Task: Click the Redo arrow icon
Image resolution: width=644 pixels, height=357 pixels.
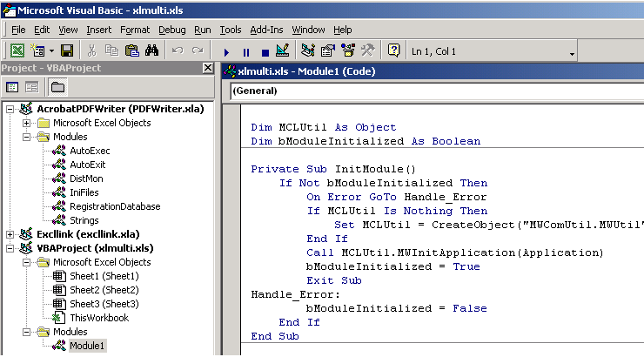Action: pyautogui.click(x=198, y=51)
